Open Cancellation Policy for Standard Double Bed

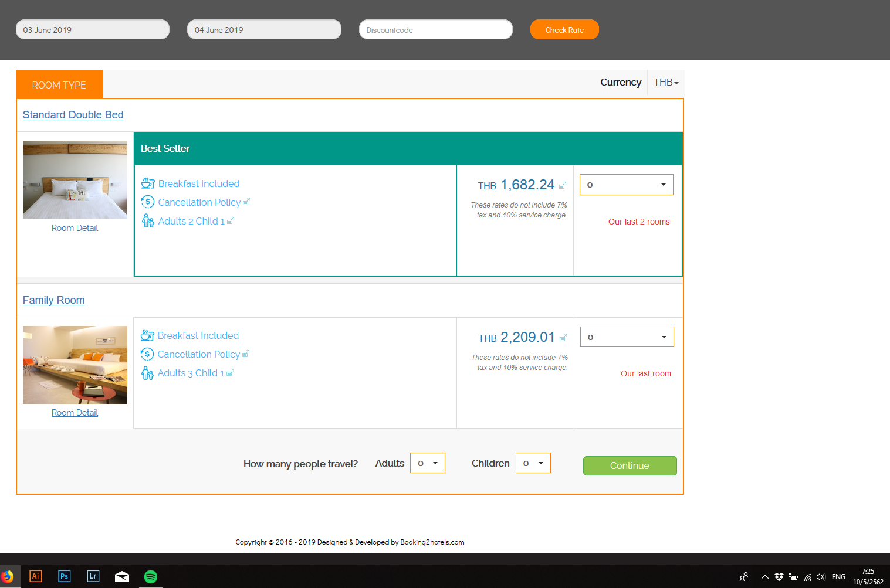pyautogui.click(x=199, y=202)
